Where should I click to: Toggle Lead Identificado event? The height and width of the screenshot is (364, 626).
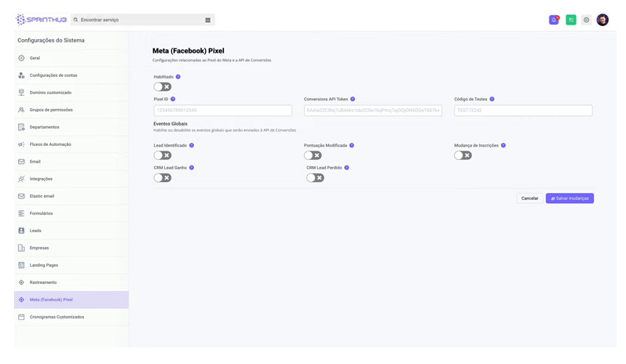coord(163,155)
